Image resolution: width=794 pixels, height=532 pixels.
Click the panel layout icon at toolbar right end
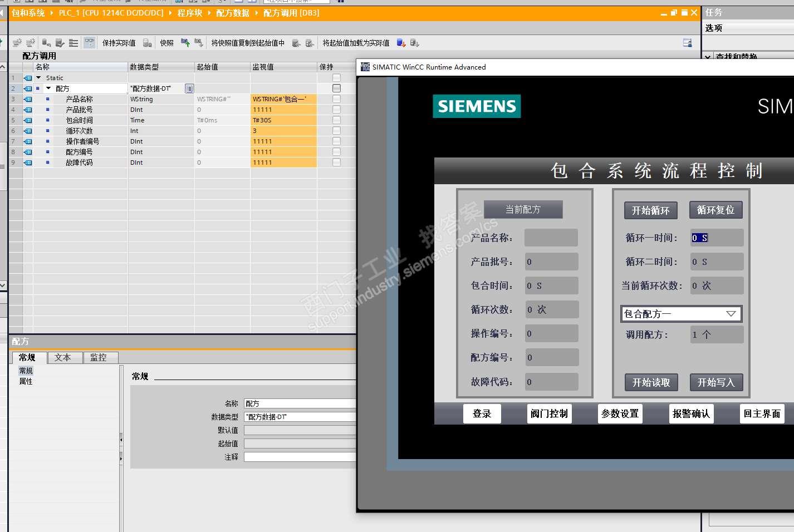coord(688,43)
